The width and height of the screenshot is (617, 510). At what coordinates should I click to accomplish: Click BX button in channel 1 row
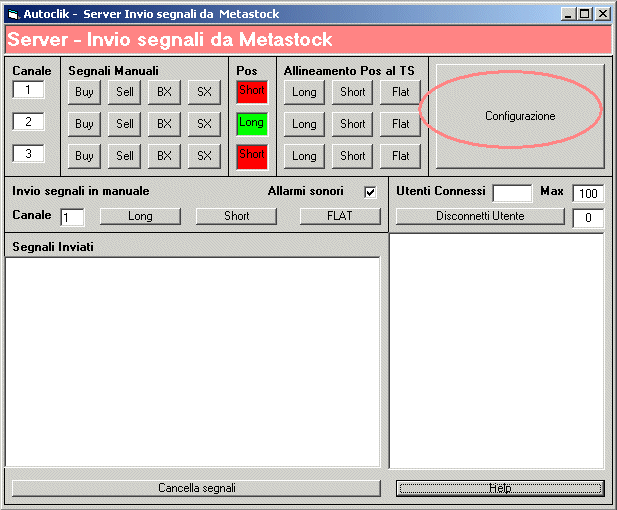164,92
